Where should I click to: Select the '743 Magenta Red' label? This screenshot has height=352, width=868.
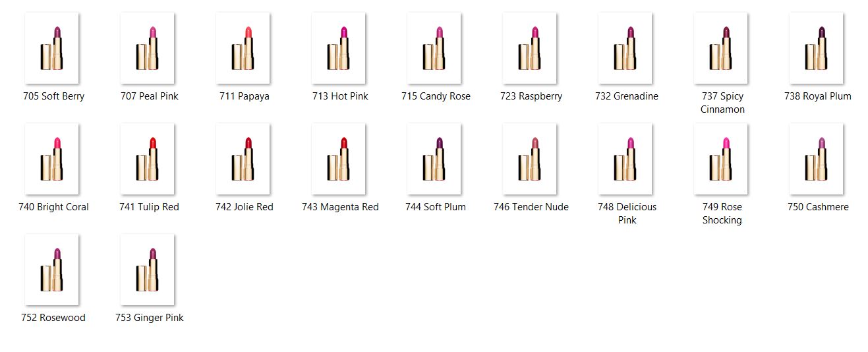click(340, 207)
